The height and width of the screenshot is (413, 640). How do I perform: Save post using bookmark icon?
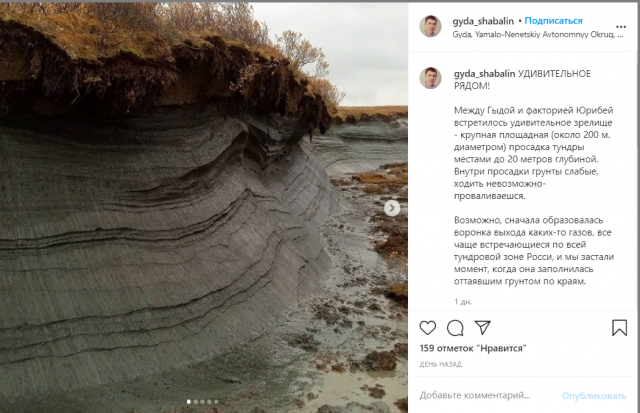619,328
